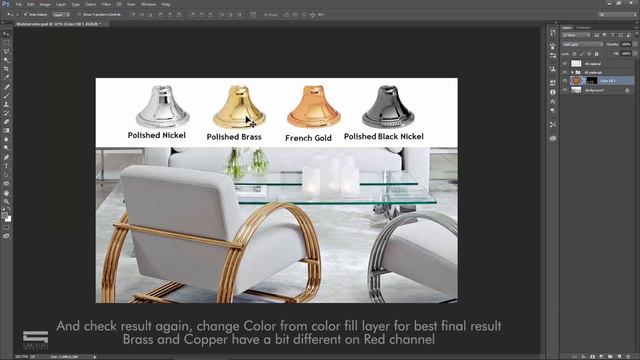Change the screen mode from toolbox
This screenshot has height=360, width=640.
tap(6, 236)
